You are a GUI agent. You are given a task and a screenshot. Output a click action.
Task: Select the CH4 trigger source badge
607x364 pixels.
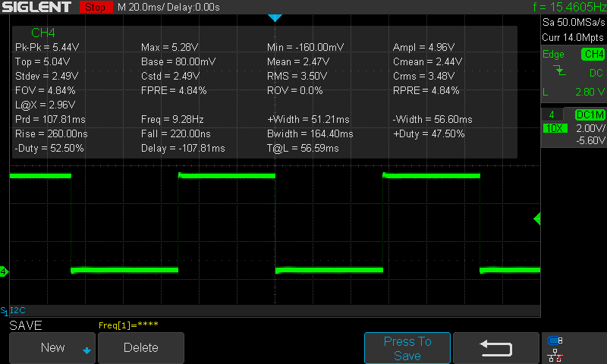pyautogui.click(x=593, y=54)
